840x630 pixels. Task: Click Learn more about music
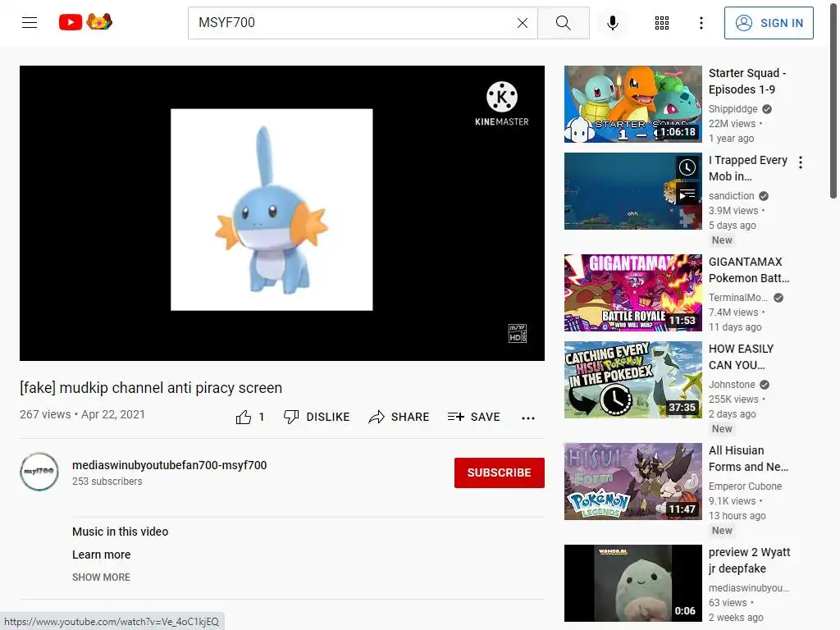click(x=101, y=555)
